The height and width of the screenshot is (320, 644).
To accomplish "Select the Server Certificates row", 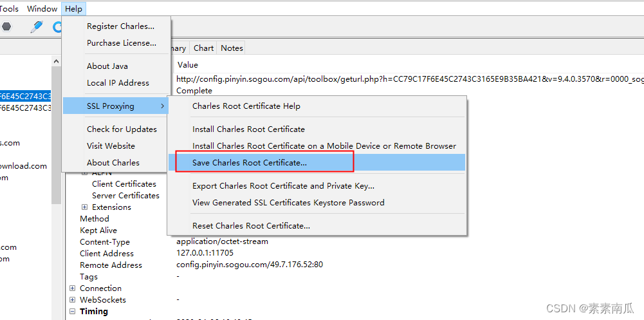I will pyautogui.click(x=125, y=196).
